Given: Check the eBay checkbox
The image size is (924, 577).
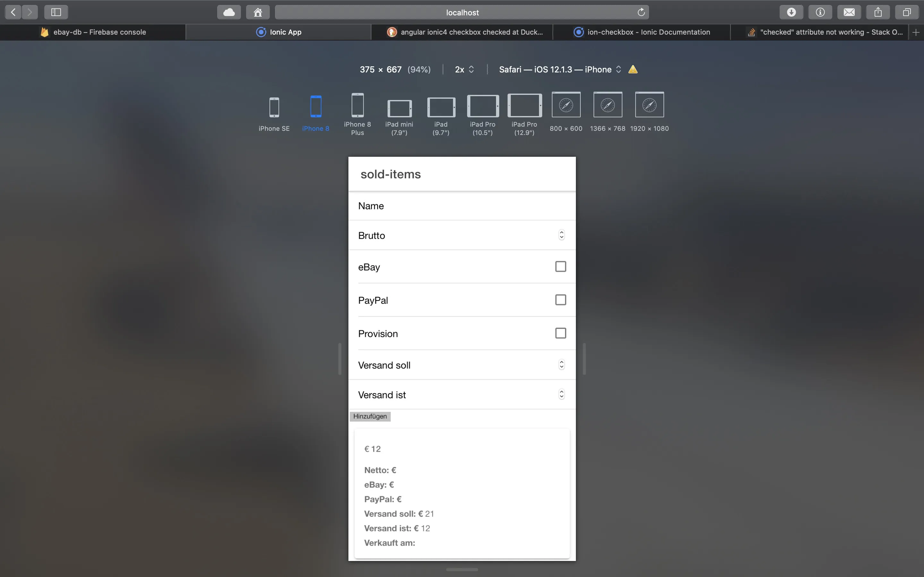Looking at the screenshot, I should point(560,266).
